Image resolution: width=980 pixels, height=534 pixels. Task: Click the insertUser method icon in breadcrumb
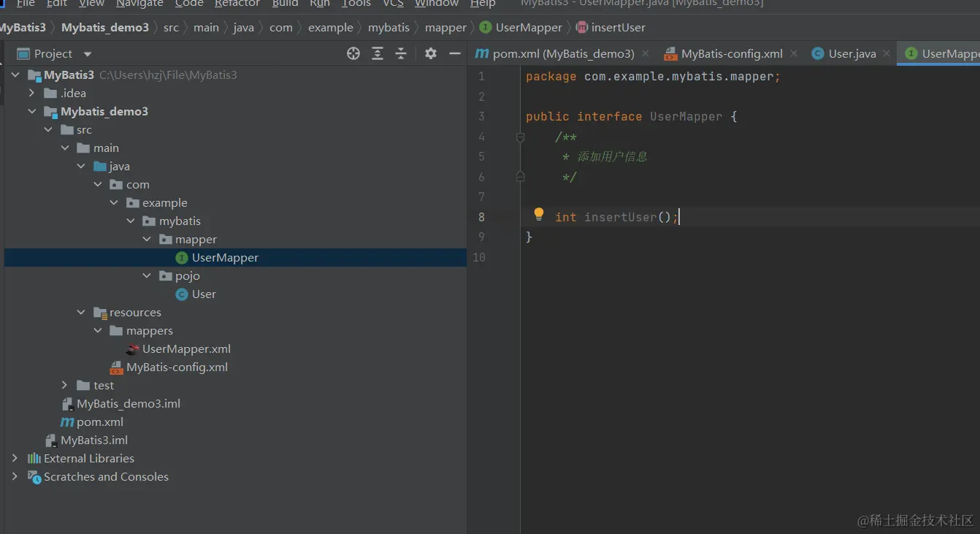click(581, 27)
